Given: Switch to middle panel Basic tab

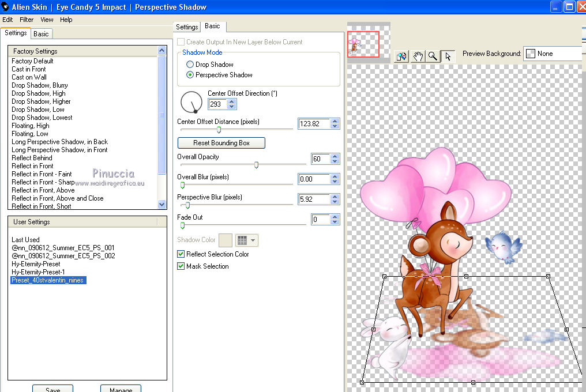Looking at the screenshot, I should coord(212,26).
